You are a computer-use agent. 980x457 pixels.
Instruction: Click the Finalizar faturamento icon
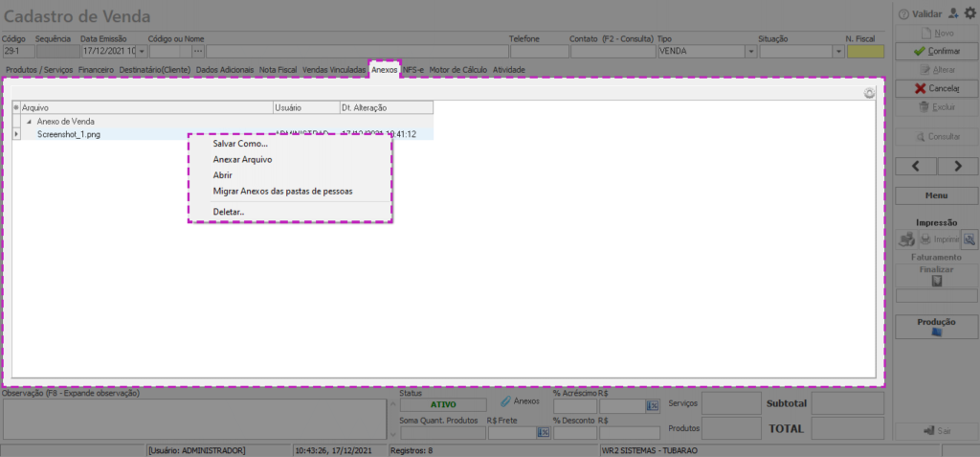tap(937, 282)
